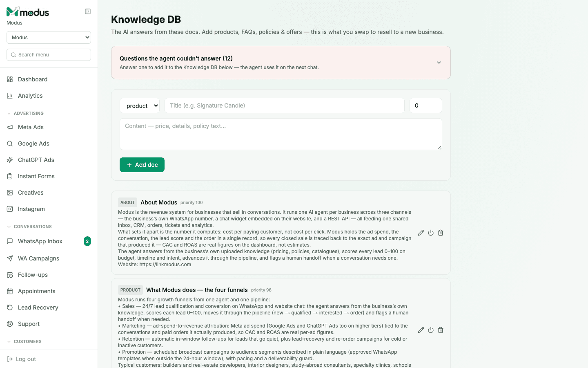This screenshot has height=368, width=588.
Task: Click the Instant Forms clipboard icon
Action: coord(10,176)
